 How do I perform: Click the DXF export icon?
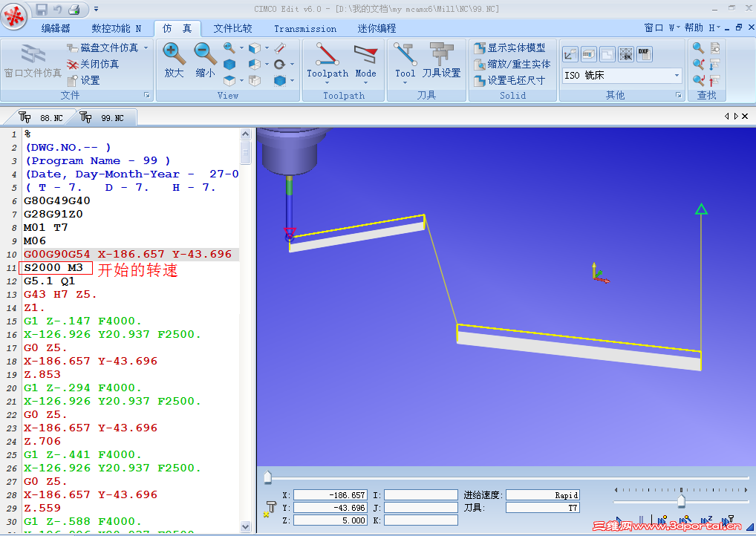[645, 53]
